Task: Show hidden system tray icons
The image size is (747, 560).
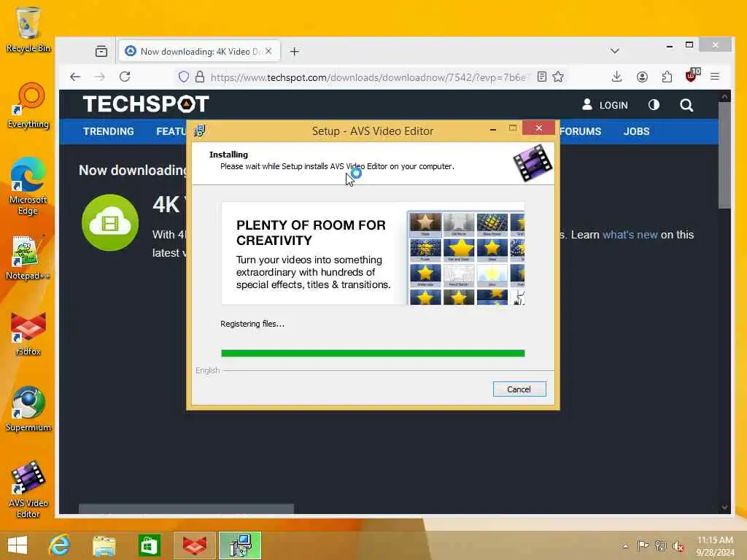Action: [625, 546]
